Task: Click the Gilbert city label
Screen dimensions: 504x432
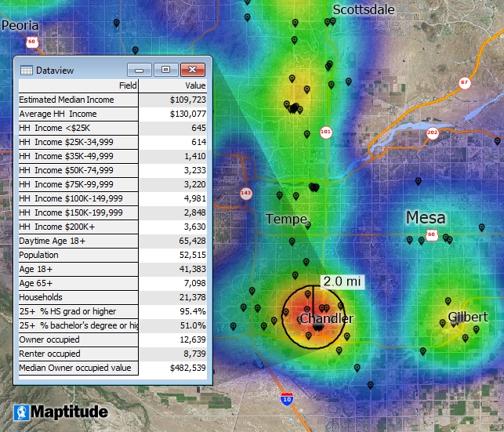Action: click(x=468, y=317)
